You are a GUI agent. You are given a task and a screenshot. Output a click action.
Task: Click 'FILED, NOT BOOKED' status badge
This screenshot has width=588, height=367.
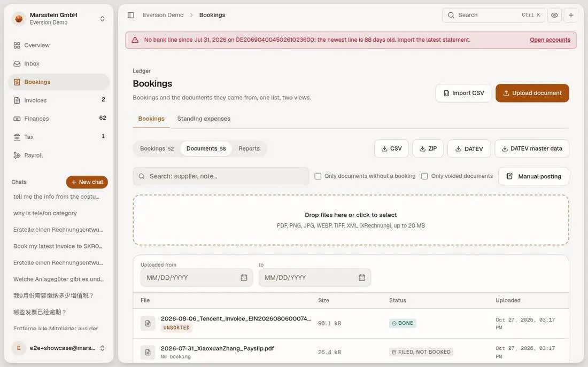click(421, 352)
